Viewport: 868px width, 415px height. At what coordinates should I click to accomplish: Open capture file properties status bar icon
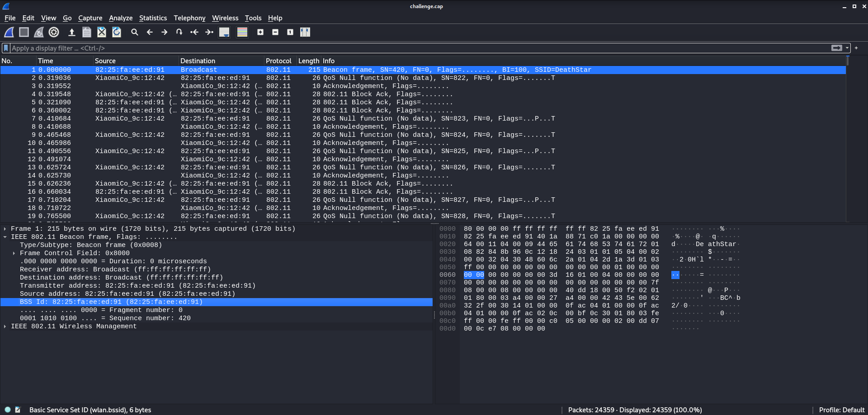click(x=18, y=410)
